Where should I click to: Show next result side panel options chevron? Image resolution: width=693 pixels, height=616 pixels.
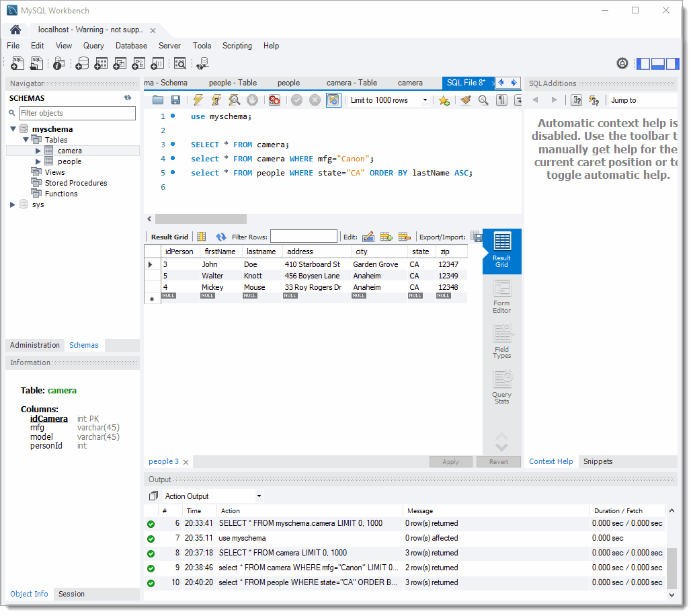[x=501, y=446]
